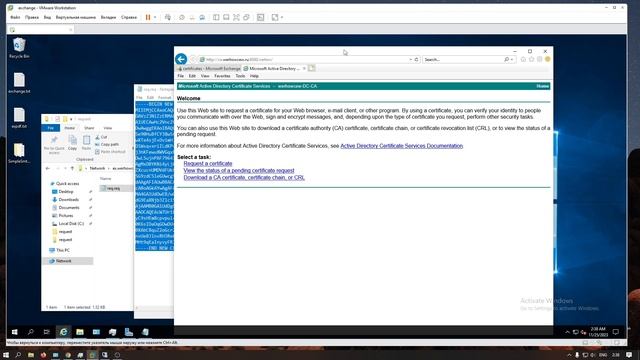Click Internet Explorer icon in guest taskbar
The height and width of the screenshot is (360, 640).
(x=63, y=332)
